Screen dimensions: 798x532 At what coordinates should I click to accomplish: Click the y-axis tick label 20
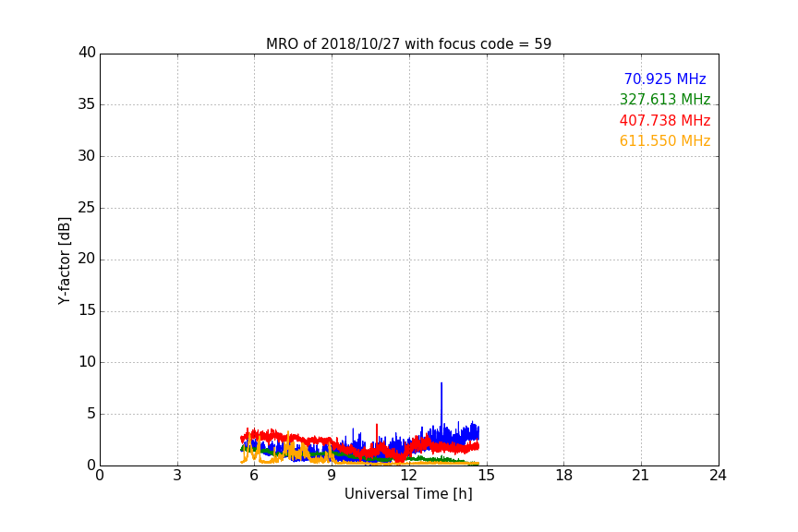click(87, 259)
